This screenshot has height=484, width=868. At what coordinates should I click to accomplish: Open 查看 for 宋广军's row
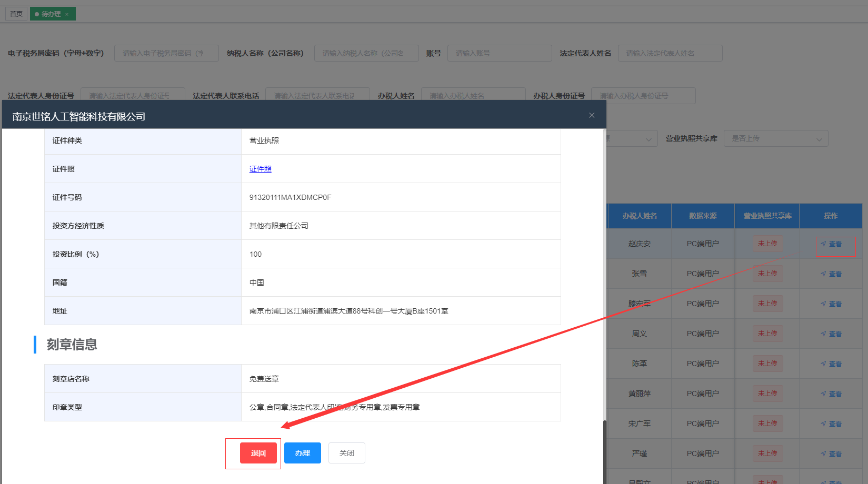click(x=831, y=424)
